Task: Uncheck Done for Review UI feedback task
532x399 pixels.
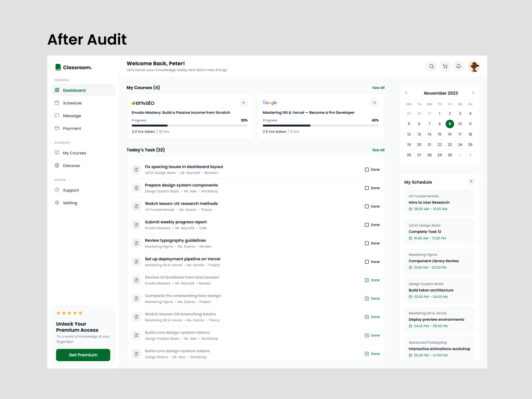Action: coord(367,280)
